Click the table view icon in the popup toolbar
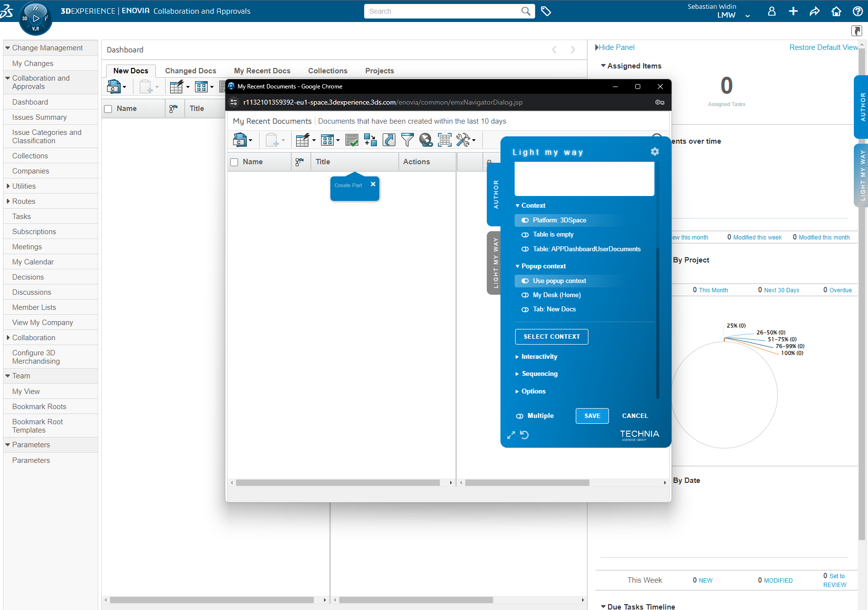 [x=327, y=140]
